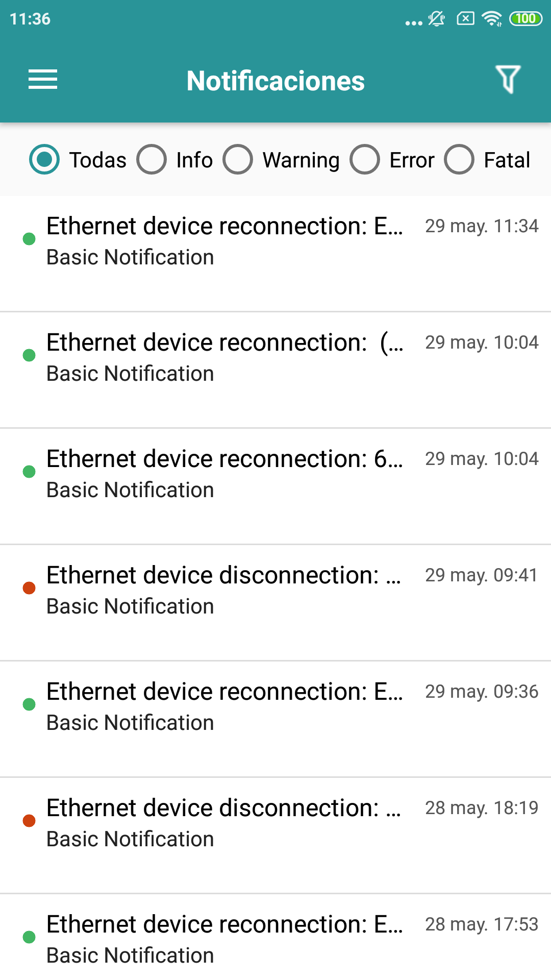
Task: Tap the filter funnel icon
Action: click(508, 80)
